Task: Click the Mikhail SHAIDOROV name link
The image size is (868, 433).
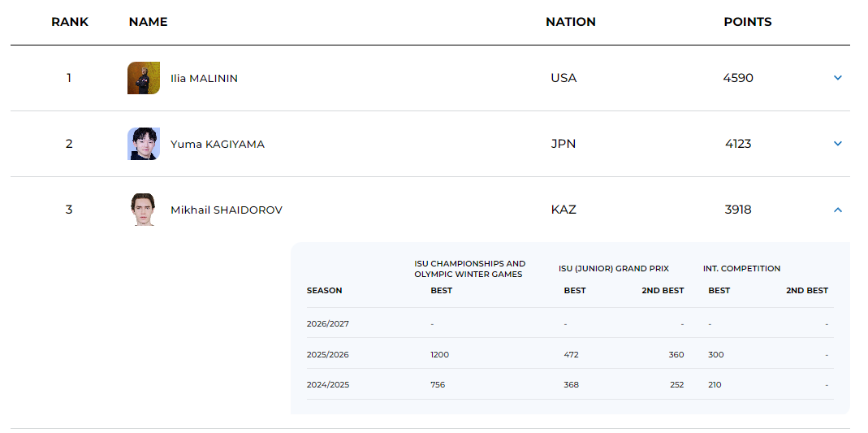Action: pyautogui.click(x=227, y=210)
